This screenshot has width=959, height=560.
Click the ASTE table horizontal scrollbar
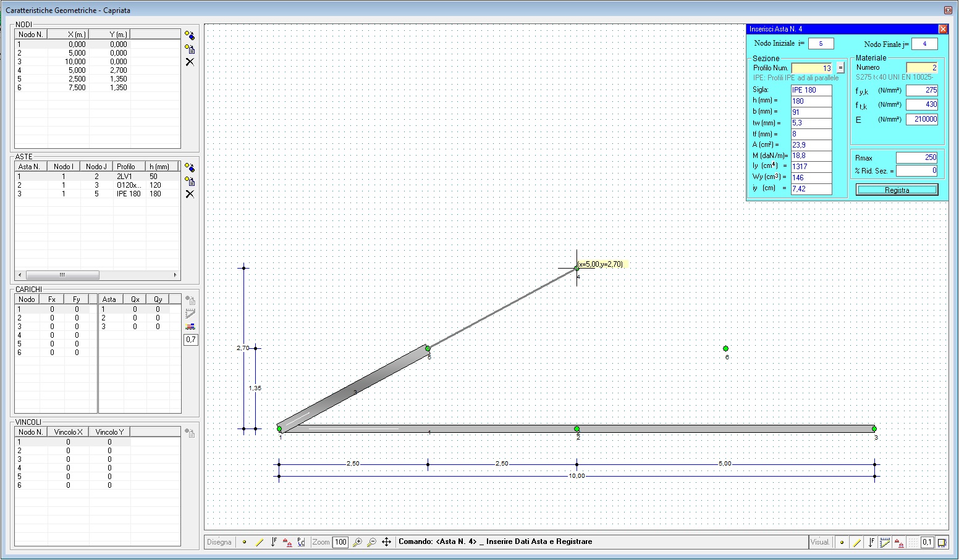[98, 275]
